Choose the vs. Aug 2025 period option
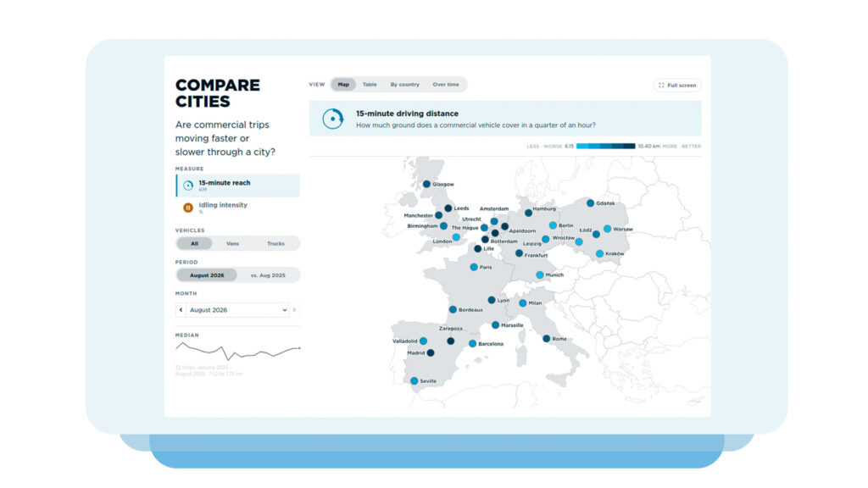Screen dimensions: 868x488 [268, 275]
